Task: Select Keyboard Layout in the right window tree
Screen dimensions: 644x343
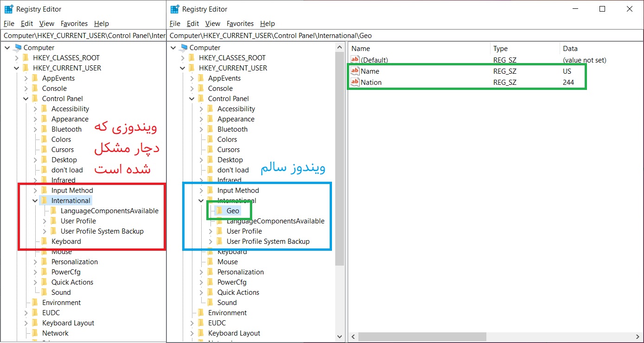Action: coord(234,333)
